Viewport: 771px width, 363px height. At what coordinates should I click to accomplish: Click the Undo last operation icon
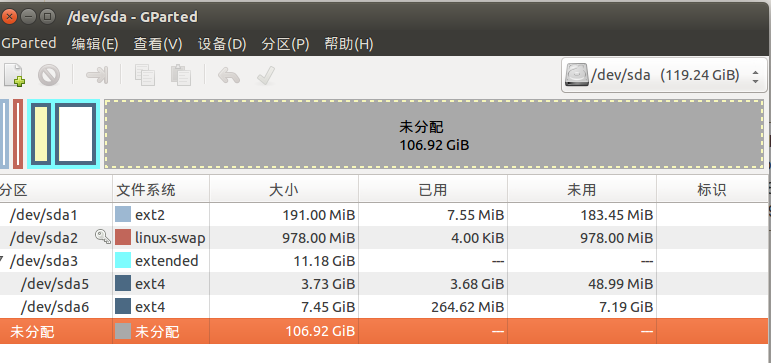pyautogui.click(x=229, y=75)
